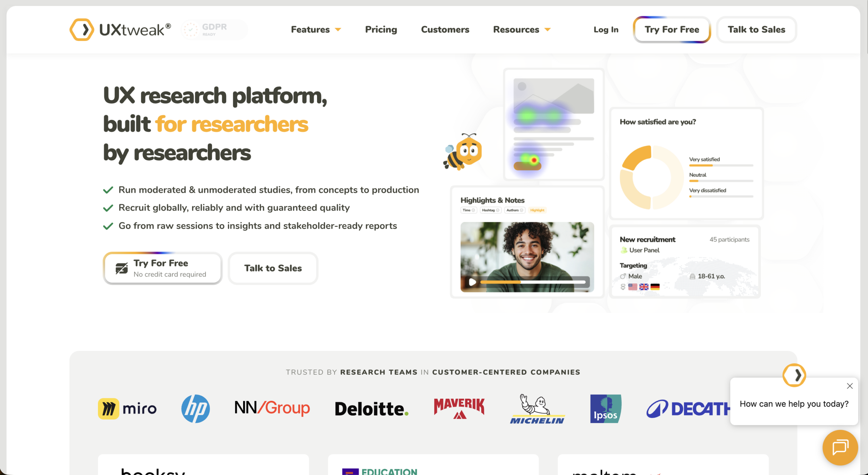The image size is (868, 475).
Task: Expand the Resources dropdown menu
Action: pyautogui.click(x=522, y=29)
